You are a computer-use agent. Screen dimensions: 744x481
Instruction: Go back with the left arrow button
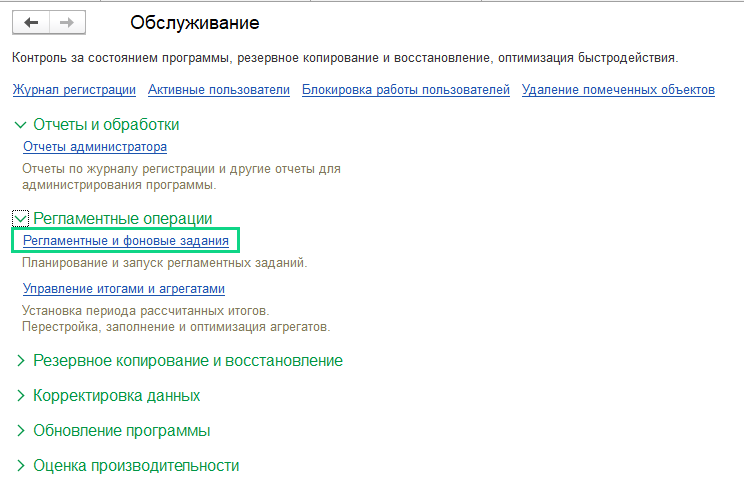coord(31,22)
